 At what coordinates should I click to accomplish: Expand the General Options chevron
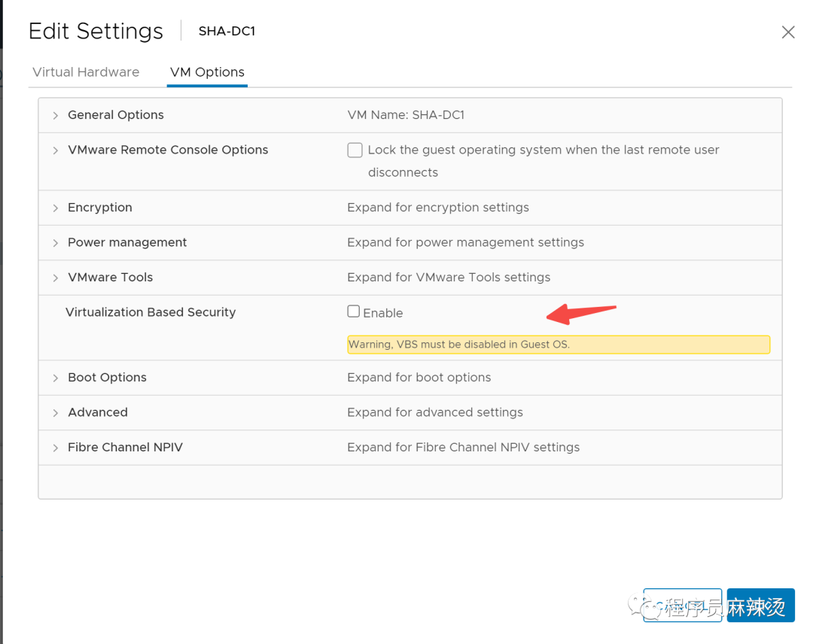pyautogui.click(x=56, y=116)
